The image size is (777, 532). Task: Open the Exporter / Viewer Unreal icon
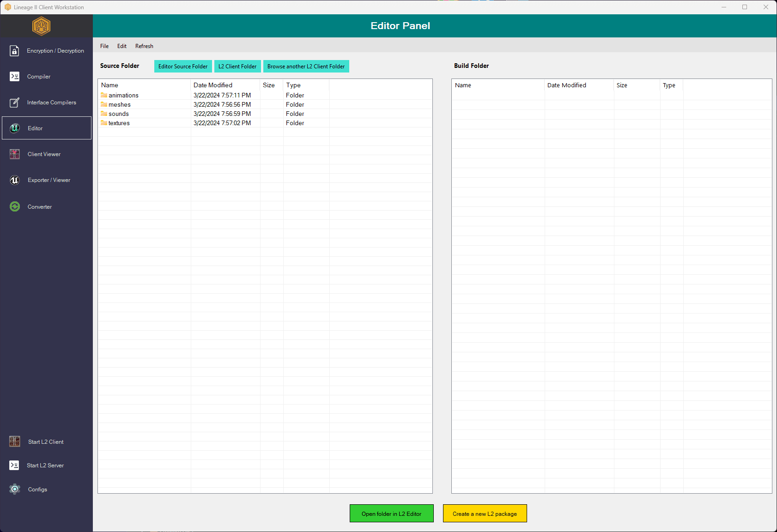point(14,180)
